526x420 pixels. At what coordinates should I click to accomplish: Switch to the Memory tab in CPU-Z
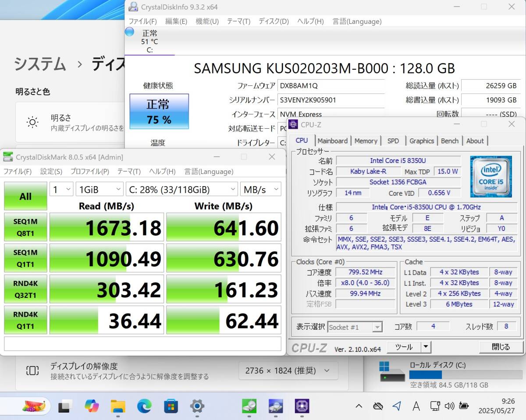(366, 141)
